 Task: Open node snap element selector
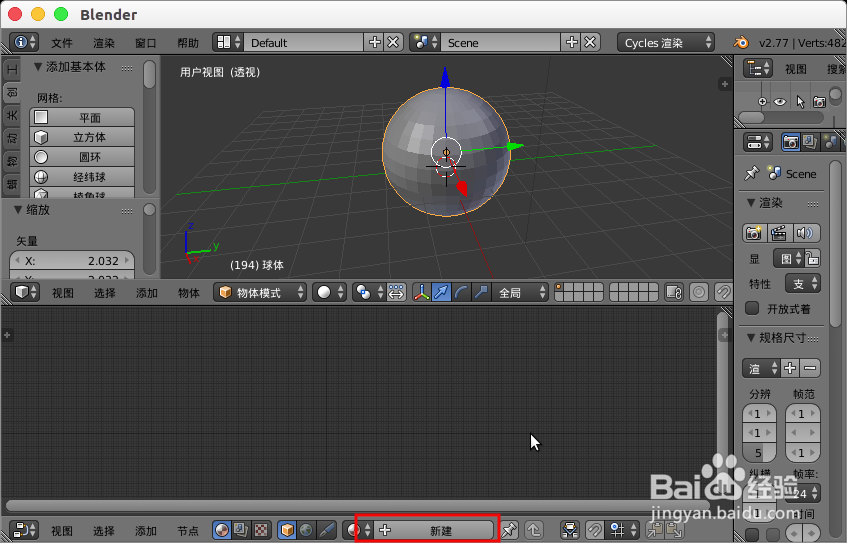[x=622, y=531]
